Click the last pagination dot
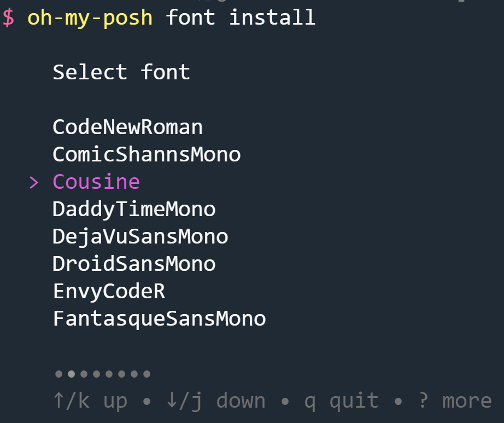 pyautogui.click(x=146, y=375)
